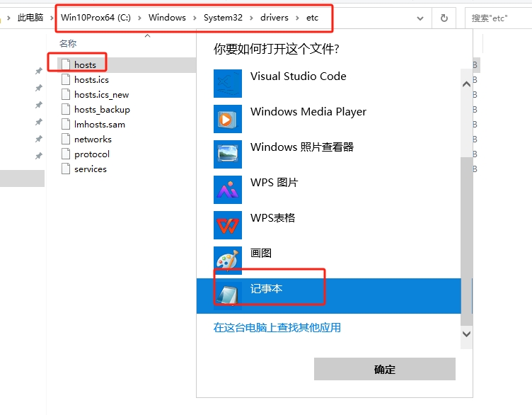Go to drivers folder breadcrumb
The height and width of the screenshot is (415, 532).
[274, 18]
